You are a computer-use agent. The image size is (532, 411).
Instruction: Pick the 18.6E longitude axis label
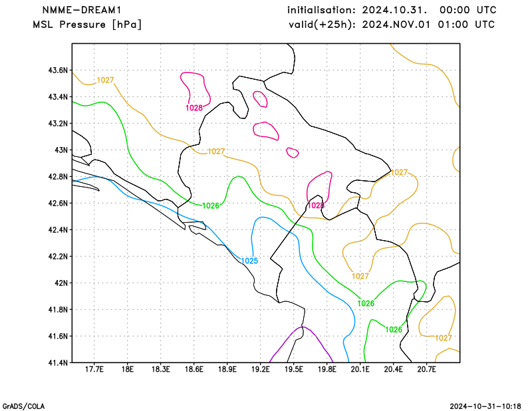194,369
